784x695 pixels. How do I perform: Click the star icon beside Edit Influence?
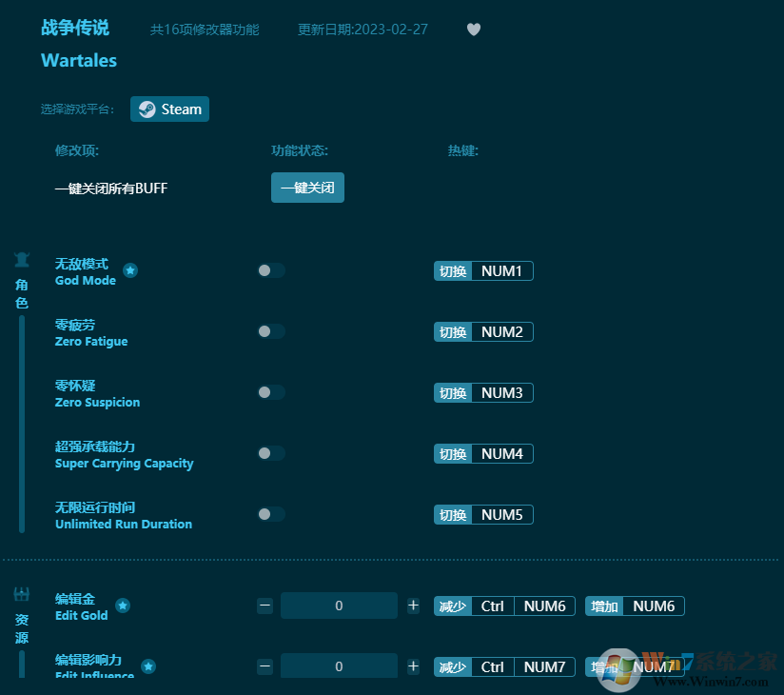[x=148, y=666]
